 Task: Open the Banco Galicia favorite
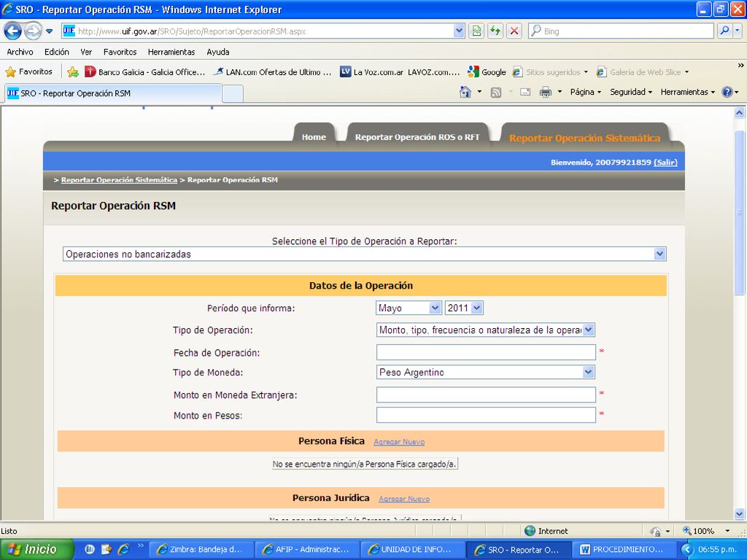point(145,72)
